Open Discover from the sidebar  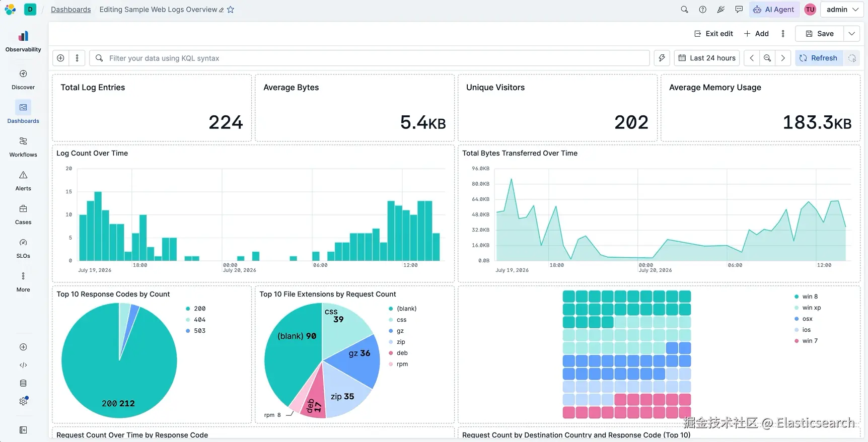click(x=23, y=80)
